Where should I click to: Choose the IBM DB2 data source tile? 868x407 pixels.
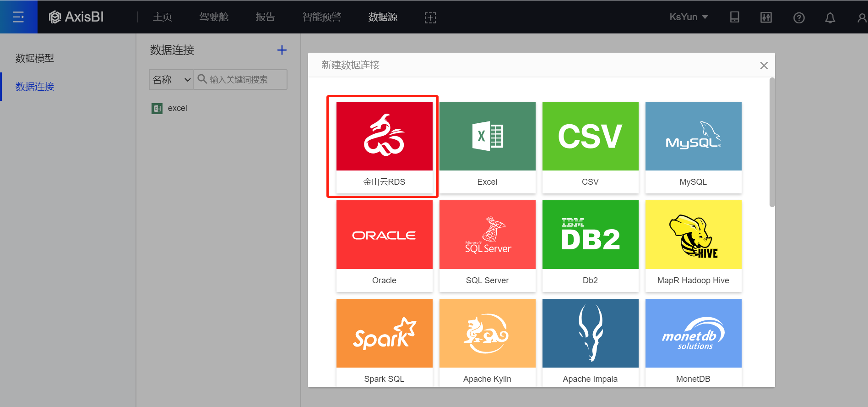pos(590,246)
